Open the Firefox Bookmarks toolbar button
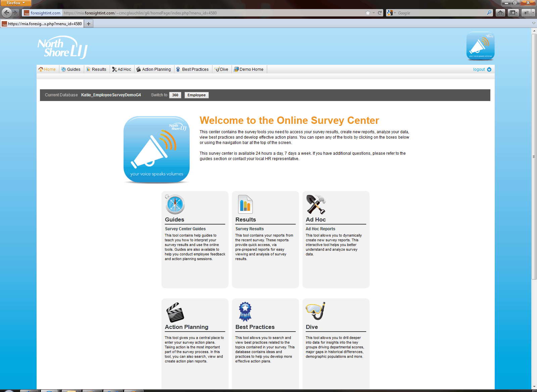The height and width of the screenshot is (392, 537). coord(513,13)
